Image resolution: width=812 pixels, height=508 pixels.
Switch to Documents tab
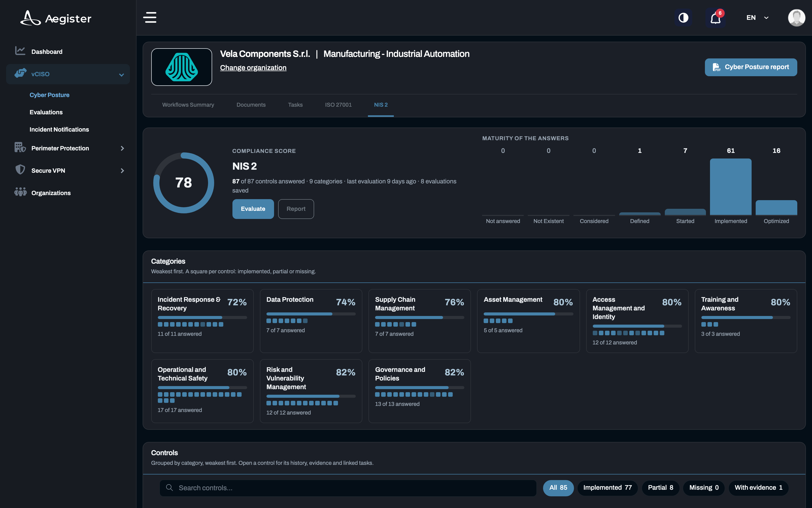251,105
